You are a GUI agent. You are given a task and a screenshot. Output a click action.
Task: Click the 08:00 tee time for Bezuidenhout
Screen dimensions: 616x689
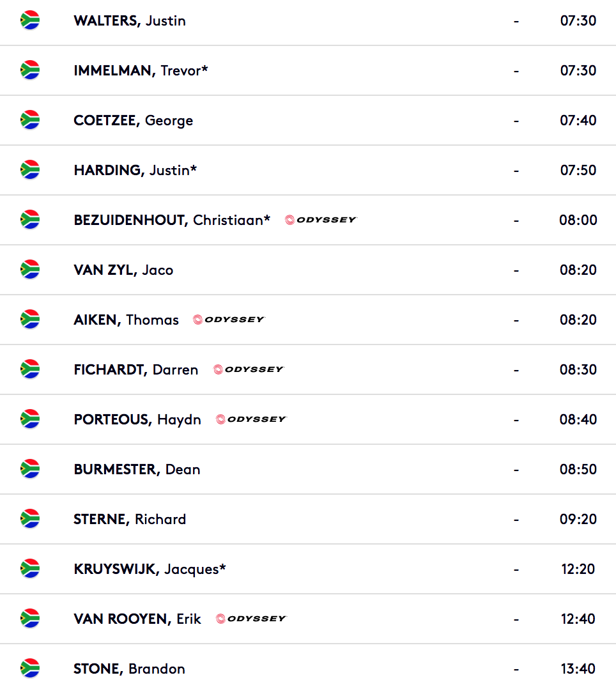(x=578, y=220)
